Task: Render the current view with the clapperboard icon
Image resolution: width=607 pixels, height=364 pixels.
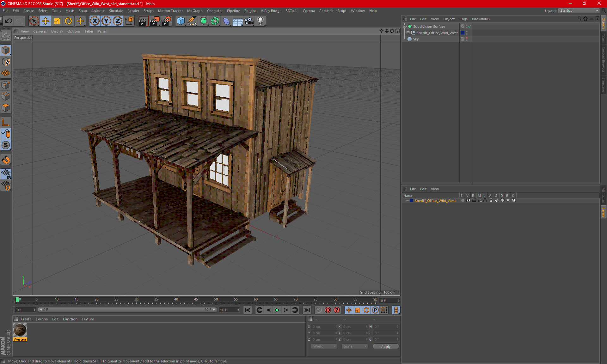Action: coord(143,21)
